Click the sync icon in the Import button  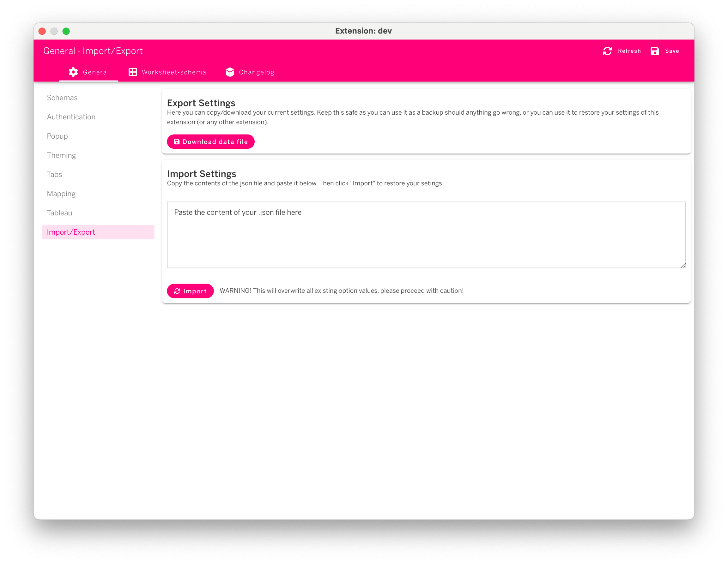(177, 291)
